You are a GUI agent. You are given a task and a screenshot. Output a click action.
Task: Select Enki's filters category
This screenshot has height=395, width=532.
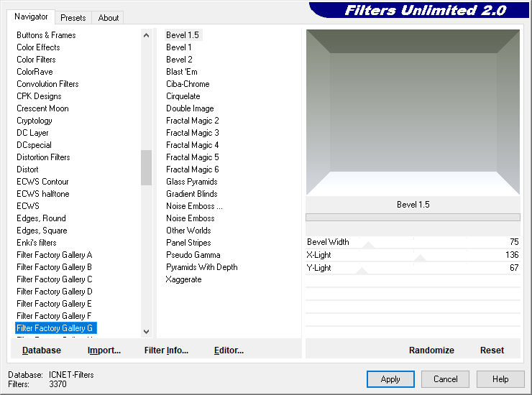37,243
